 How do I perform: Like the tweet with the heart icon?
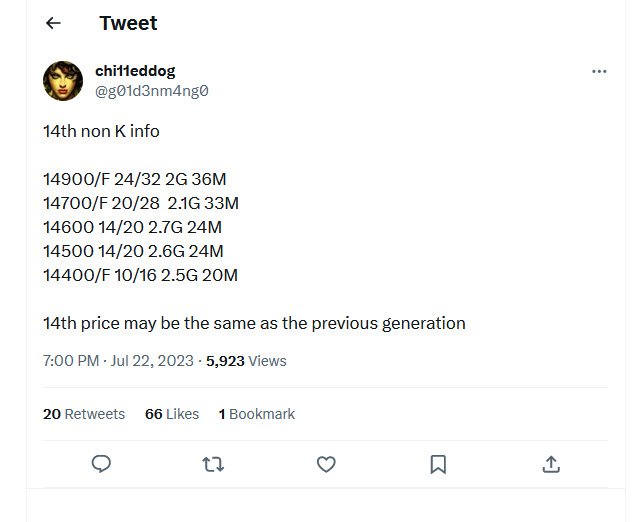325,464
